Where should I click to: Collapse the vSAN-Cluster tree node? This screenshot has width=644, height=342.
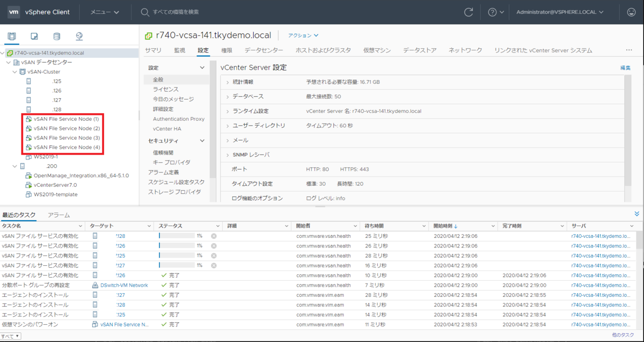pos(15,72)
